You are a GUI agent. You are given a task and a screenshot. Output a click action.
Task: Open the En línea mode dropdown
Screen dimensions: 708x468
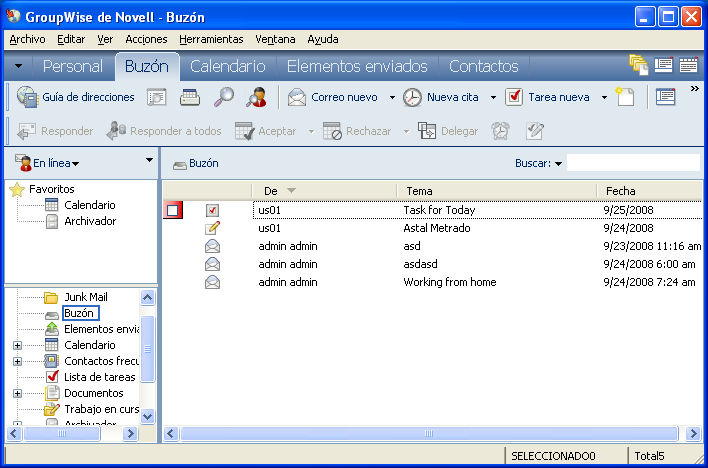coord(49,162)
